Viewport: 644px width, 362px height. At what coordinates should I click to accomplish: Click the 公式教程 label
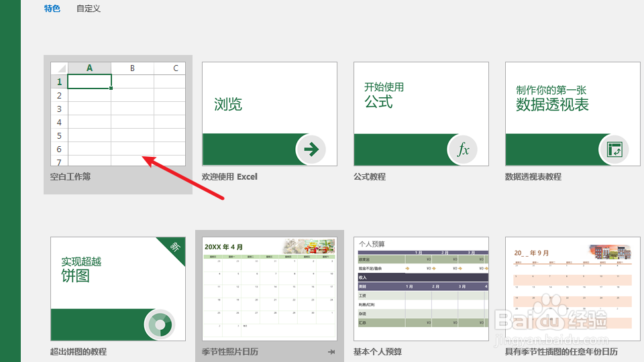pos(370,177)
